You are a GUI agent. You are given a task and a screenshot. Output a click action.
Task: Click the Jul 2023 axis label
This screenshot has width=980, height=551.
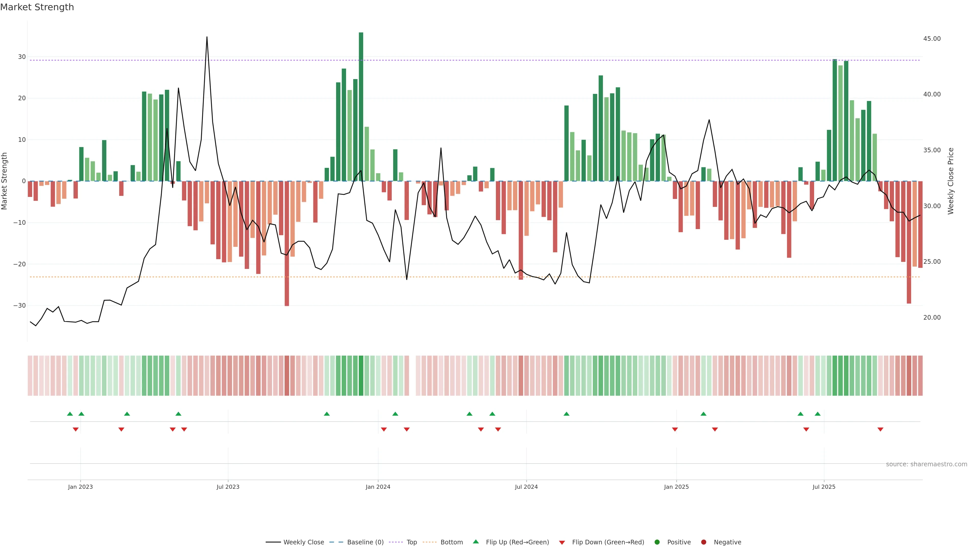(x=228, y=487)
